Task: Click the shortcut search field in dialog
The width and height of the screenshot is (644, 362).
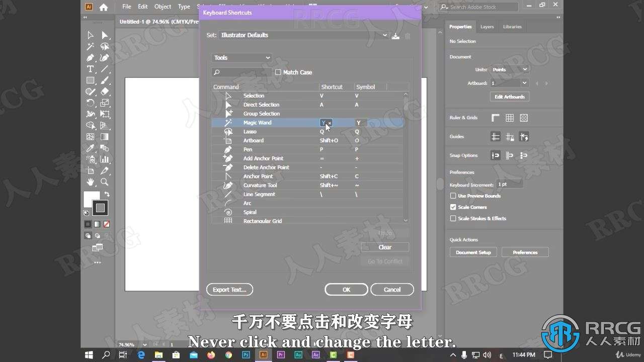Action: (x=242, y=72)
